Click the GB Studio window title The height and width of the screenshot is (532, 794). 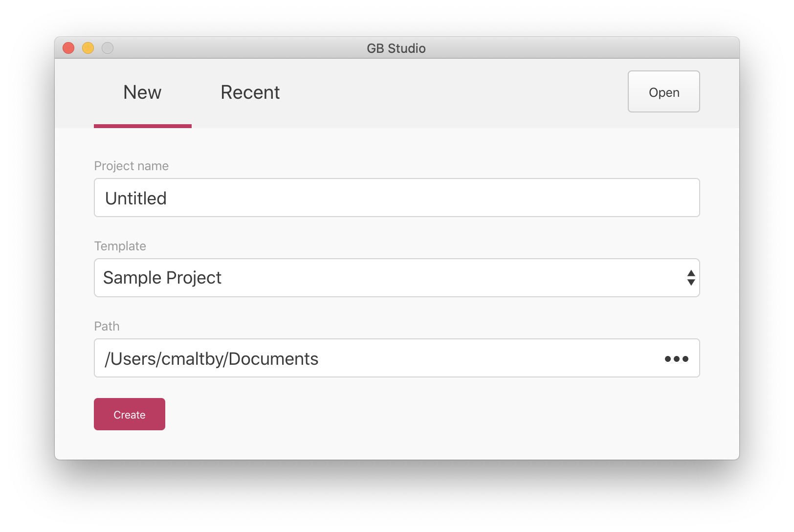coord(396,48)
